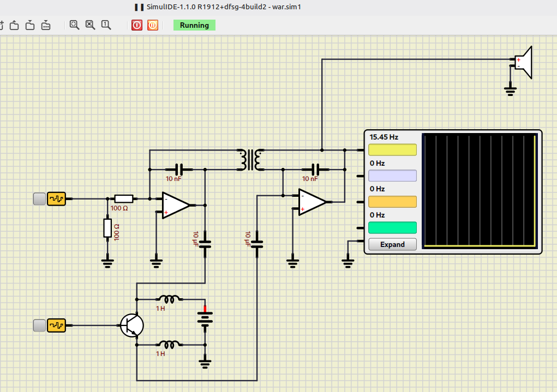Click the 15.45 Hz frequency reading

coord(384,137)
